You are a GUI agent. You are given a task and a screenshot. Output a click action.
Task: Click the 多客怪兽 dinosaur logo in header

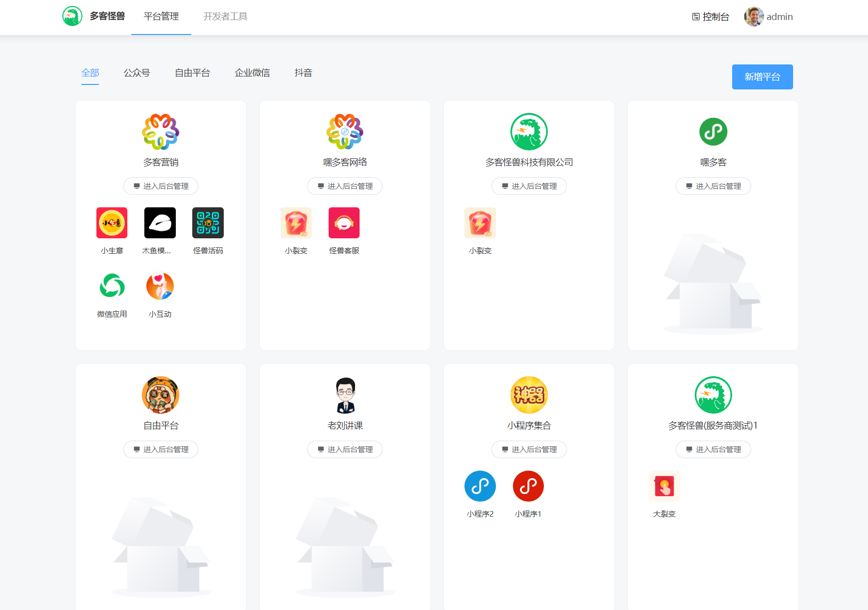(x=72, y=16)
